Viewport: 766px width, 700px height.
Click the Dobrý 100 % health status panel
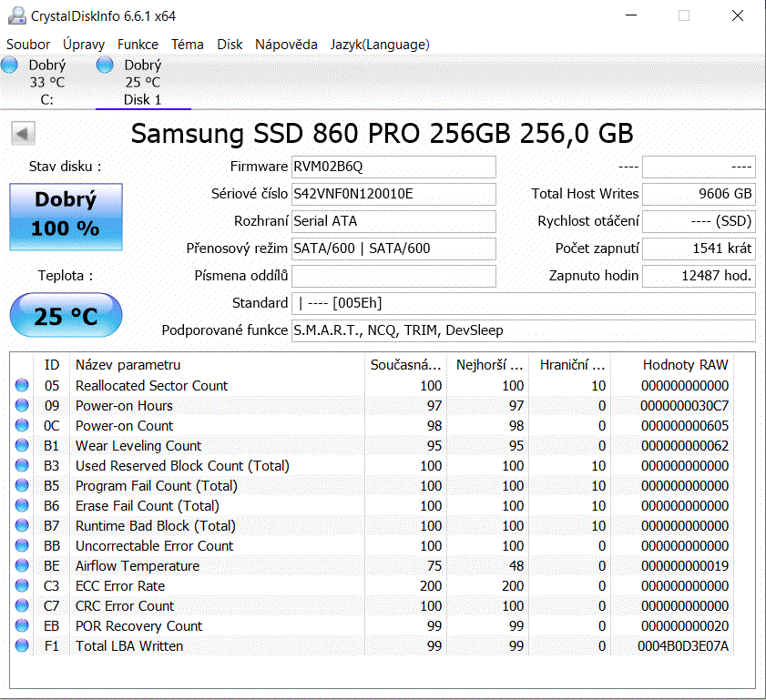pos(66,217)
